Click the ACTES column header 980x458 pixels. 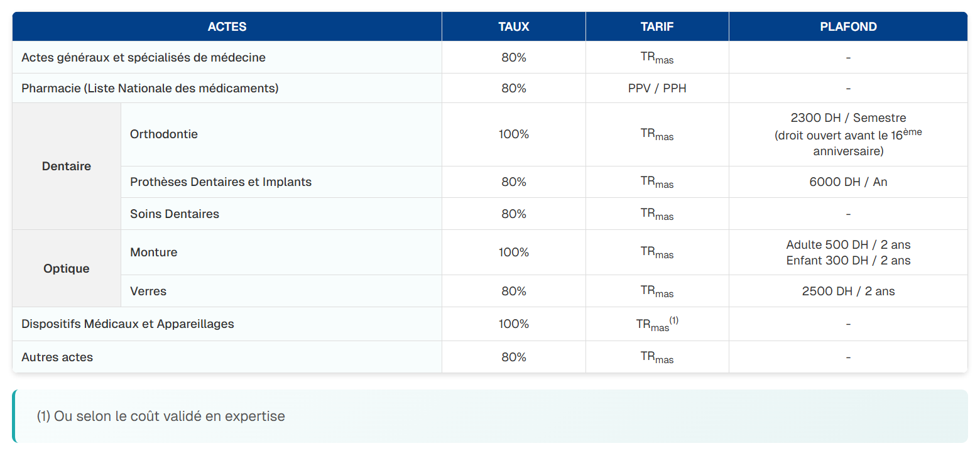(x=227, y=27)
